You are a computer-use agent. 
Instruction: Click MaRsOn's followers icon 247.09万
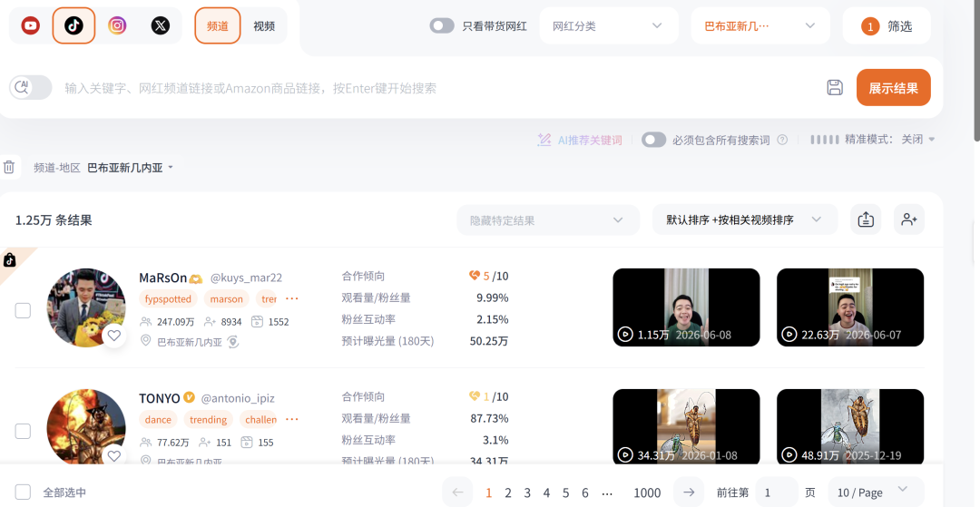(146, 322)
